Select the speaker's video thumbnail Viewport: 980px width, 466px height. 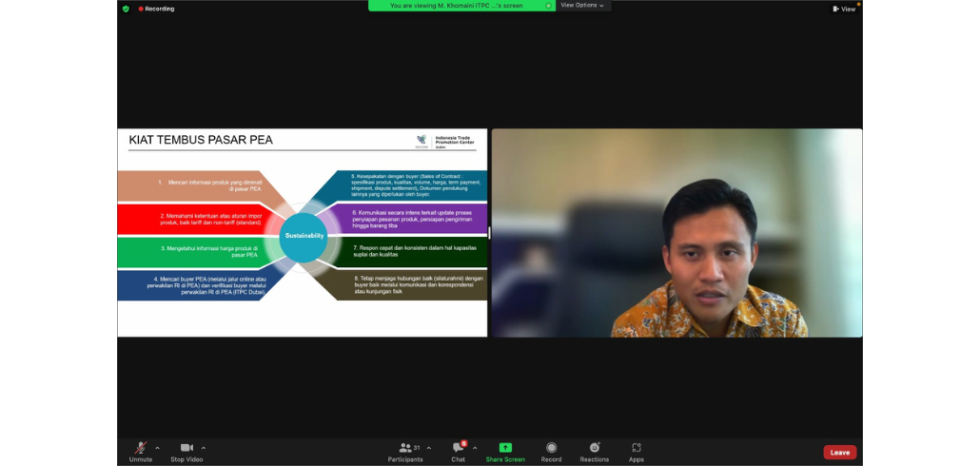[x=676, y=233]
